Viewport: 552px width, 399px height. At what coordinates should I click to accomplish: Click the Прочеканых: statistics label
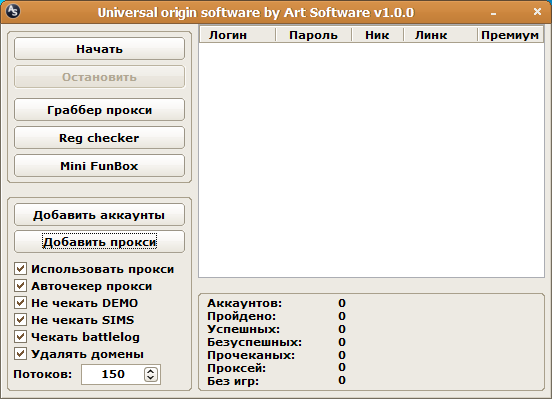(x=251, y=355)
